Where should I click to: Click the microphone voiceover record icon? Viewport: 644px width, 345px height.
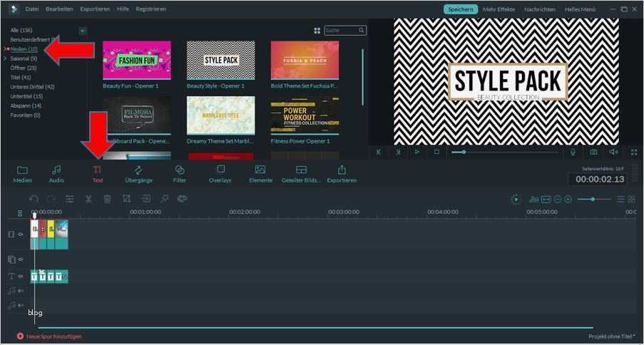[x=572, y=152]
